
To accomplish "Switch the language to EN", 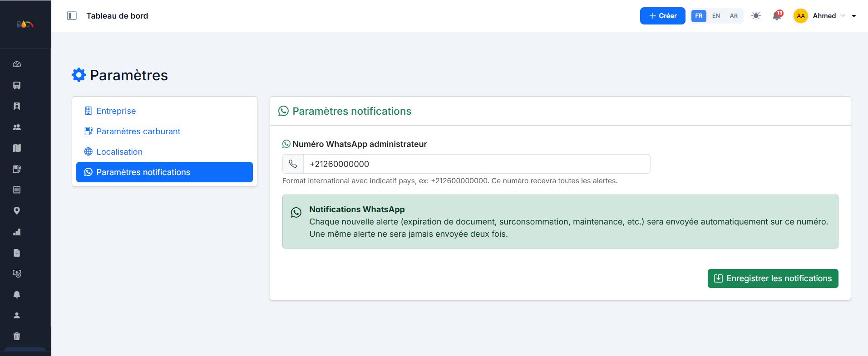I will 716,16.
